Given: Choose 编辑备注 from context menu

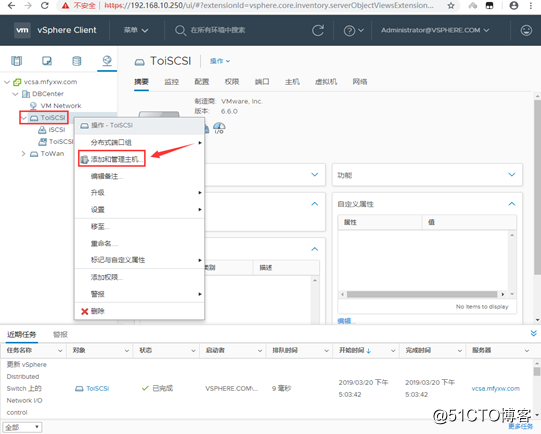Looking at the screenshot, I should [139, 176].
